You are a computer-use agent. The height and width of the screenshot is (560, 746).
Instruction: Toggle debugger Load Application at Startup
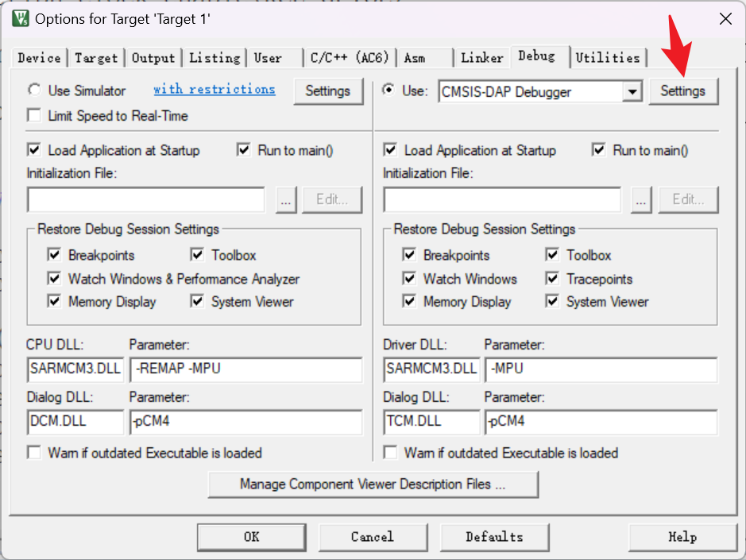390,150
